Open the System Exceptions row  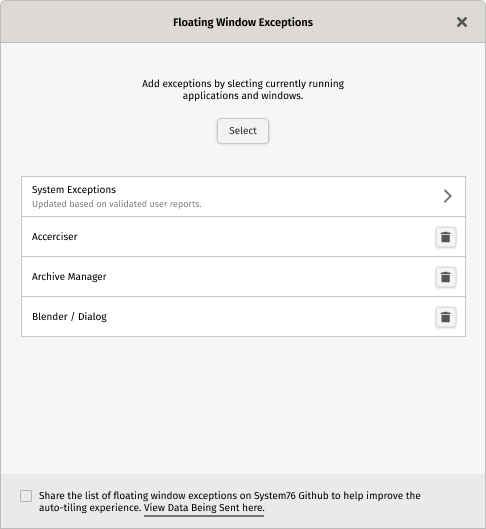pos(243,196)
